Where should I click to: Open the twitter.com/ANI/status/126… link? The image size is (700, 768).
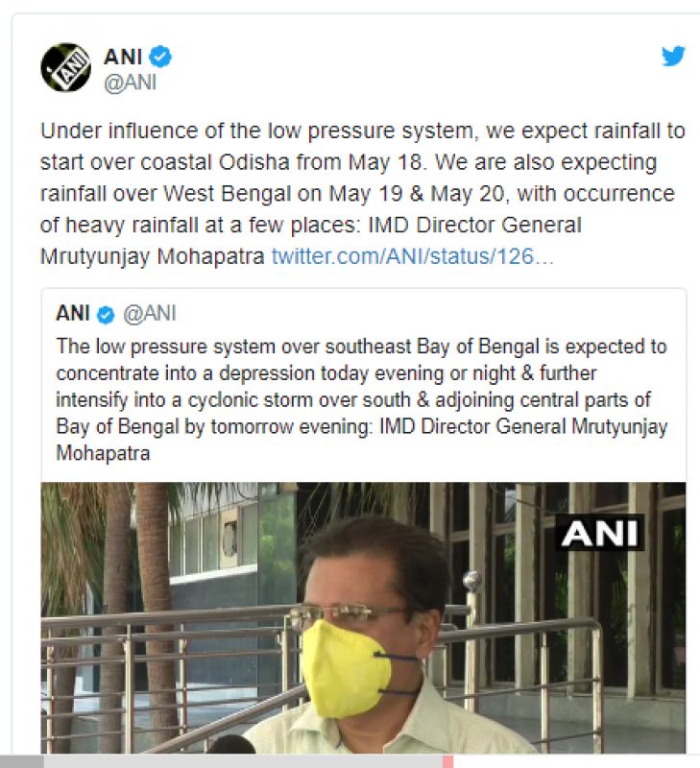(413, 256)
